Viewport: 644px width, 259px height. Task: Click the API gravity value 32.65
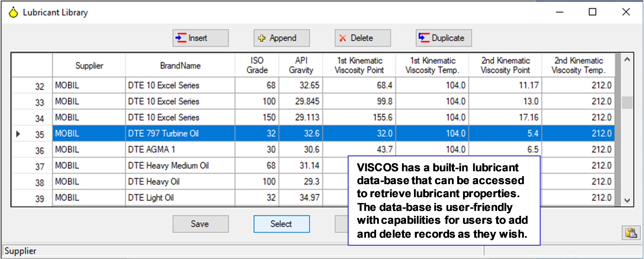click(301, 85)
